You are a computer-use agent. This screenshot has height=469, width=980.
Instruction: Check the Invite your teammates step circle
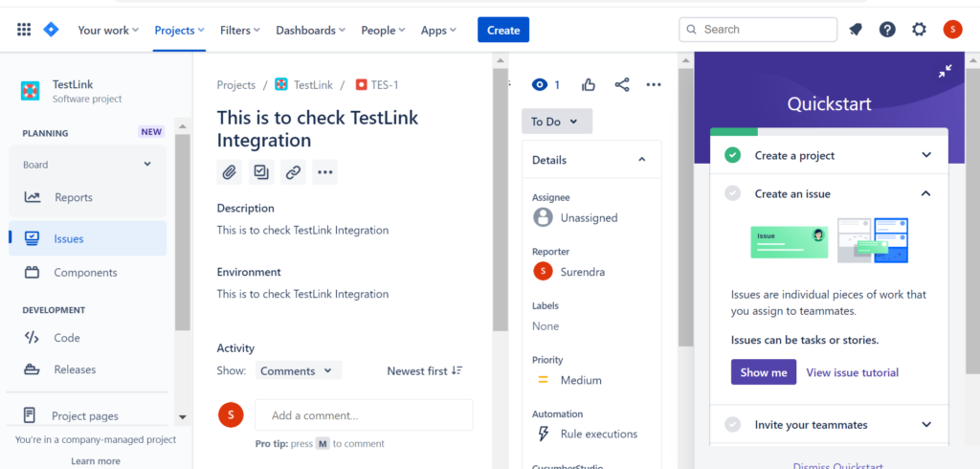733,424
